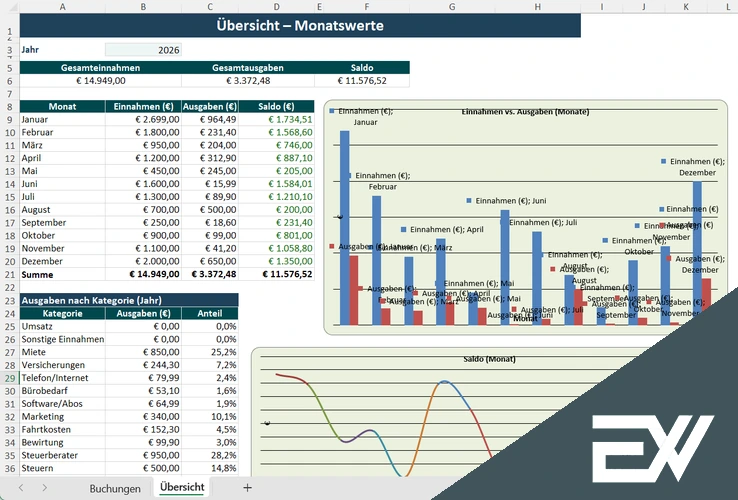This screenshot has width=738, height=500.
Task: Click the red Ausgaben bar for Januar
Action: 354,289
